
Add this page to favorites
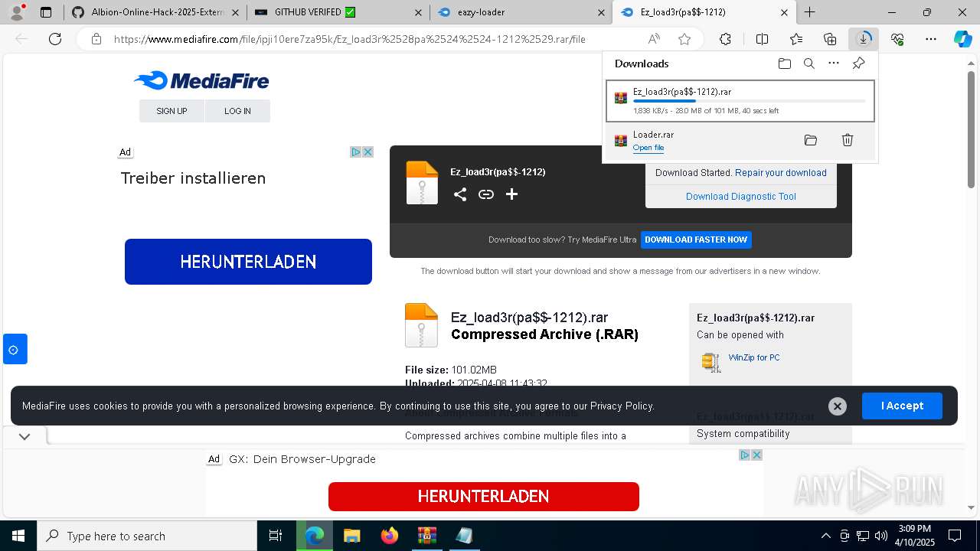click(x=684, y=39)
